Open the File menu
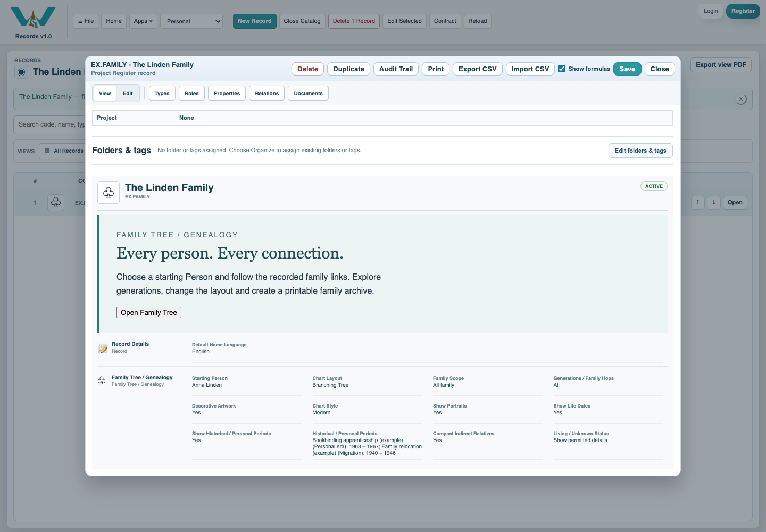766x532 pixels. click(86, 21)
